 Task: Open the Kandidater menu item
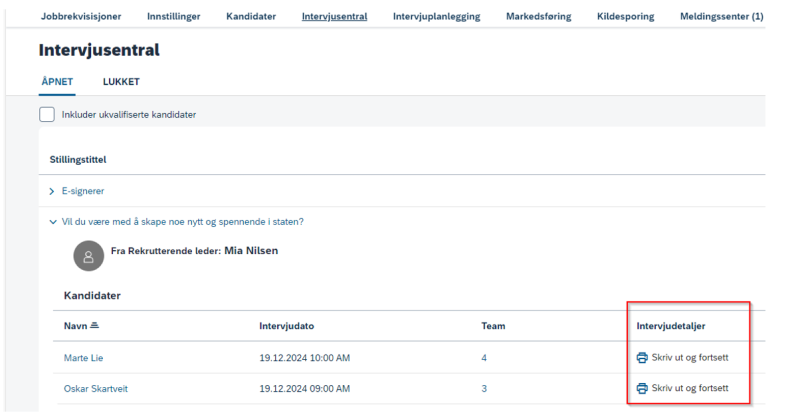pyautogui.click(x=251, y=16)
